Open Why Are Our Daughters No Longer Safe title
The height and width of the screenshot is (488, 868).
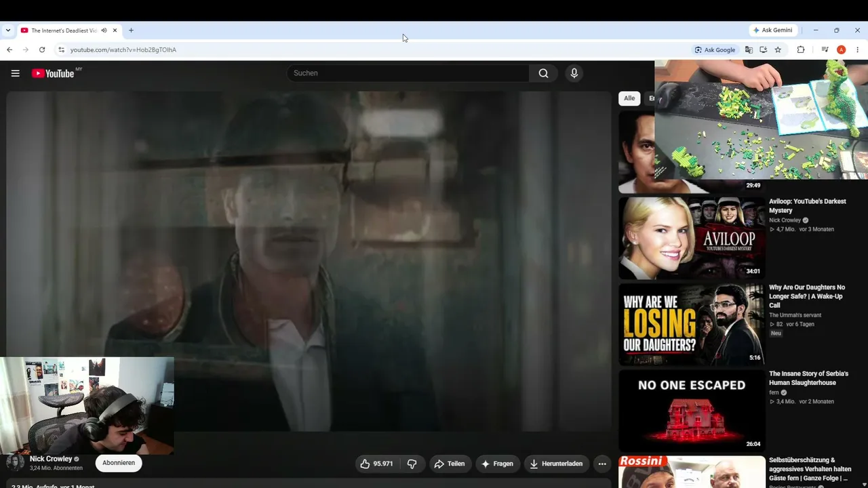coord(807,296)
